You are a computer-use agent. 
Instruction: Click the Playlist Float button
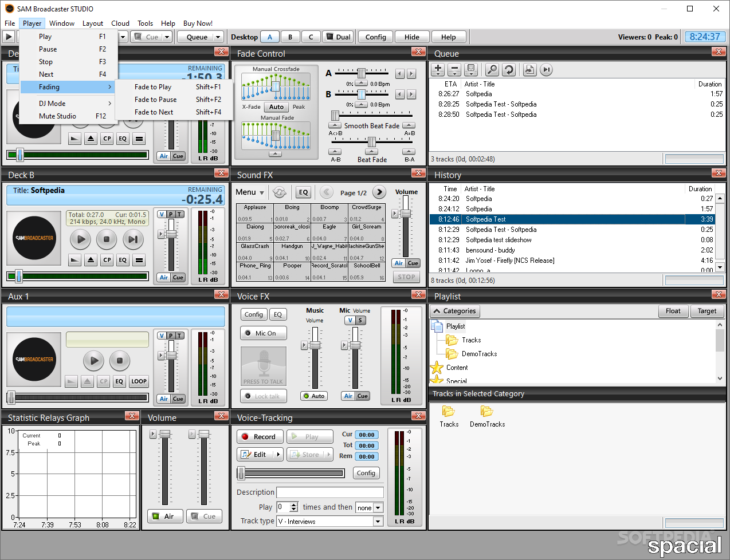point(673,311)
